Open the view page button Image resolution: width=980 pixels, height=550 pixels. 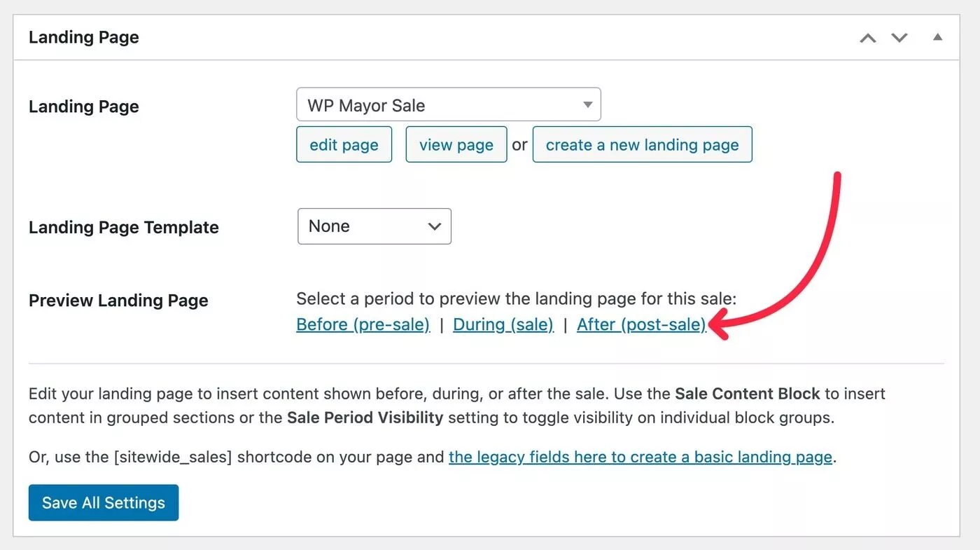(x=456, y=144)
